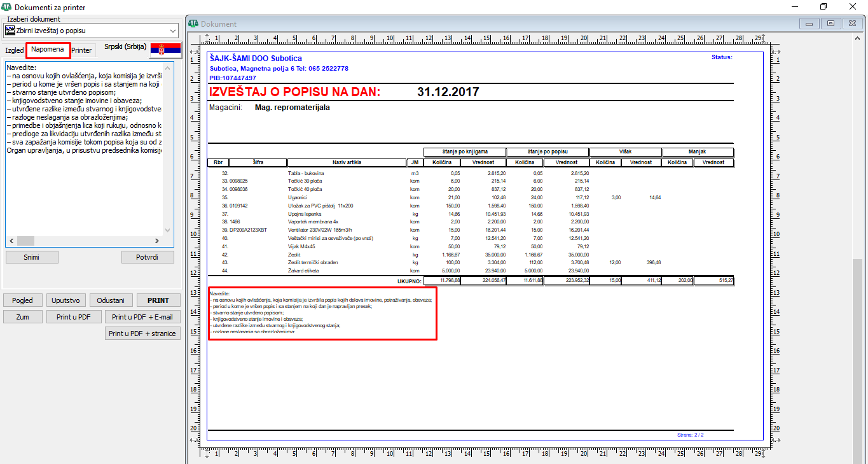Switch to the Izgled tab
This screenshot has width=868, height=464.
click(x=14, y=50)
